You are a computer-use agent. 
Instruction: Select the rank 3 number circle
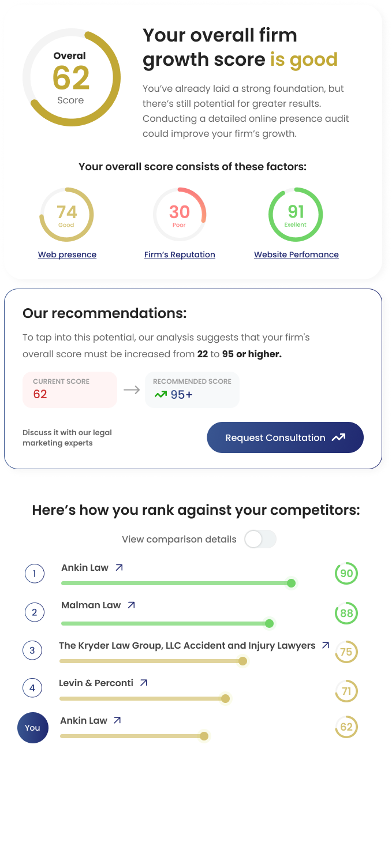32,651
